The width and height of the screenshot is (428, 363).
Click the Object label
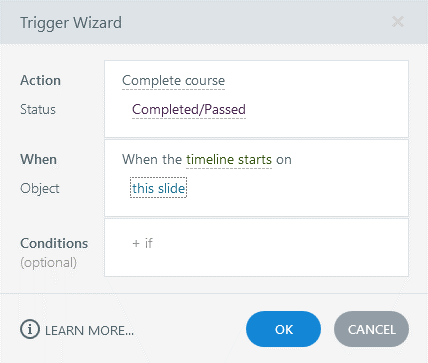(40, 189)
